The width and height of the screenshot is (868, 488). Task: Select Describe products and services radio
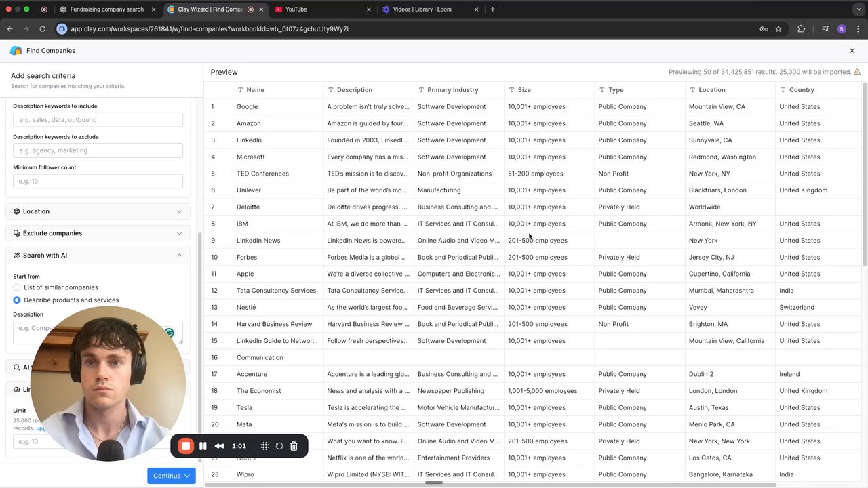17,300
